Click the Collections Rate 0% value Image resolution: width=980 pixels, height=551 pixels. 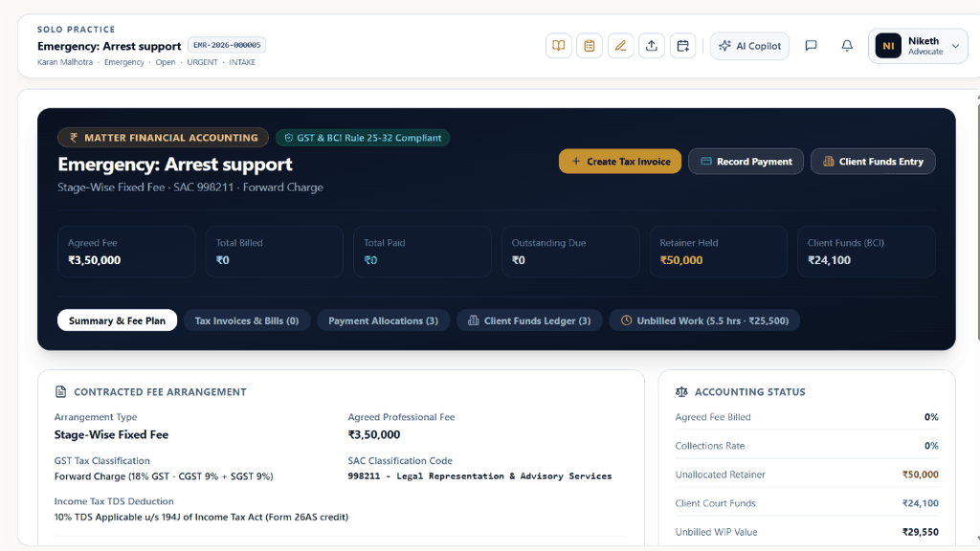point(931,446)
